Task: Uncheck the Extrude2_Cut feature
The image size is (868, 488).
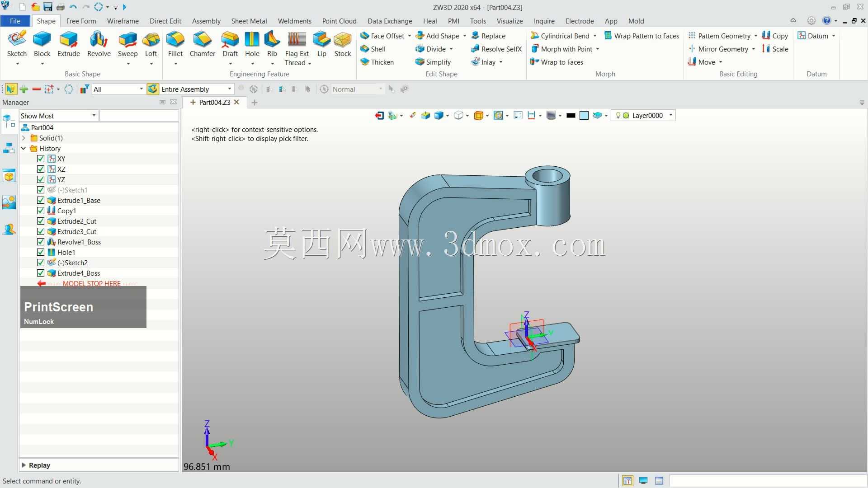Action: click(41, 221)
